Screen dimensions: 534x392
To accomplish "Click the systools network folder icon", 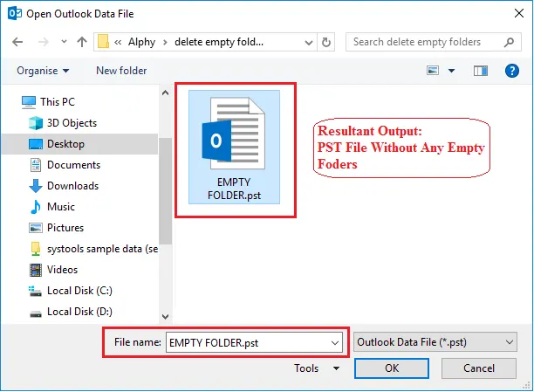I will pos(36,249).
